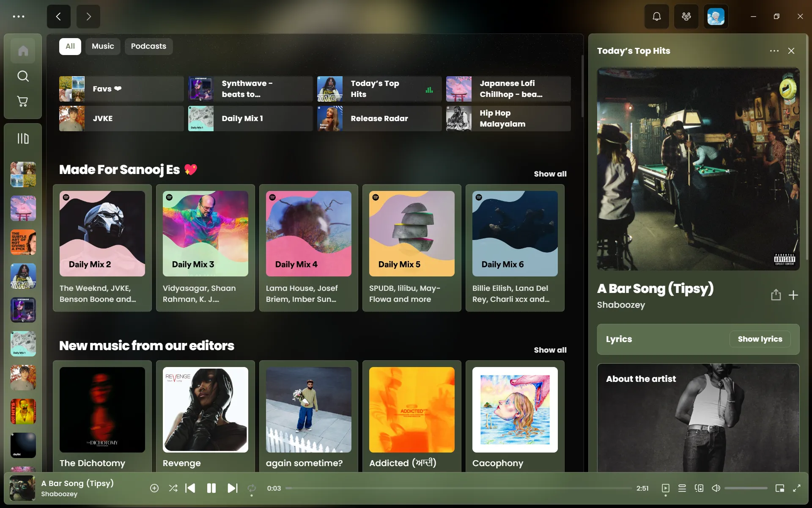The width and height of the screenshot is (812, 508).
Task: Click the main content vertical scrollbar
Action: [582, 86]
